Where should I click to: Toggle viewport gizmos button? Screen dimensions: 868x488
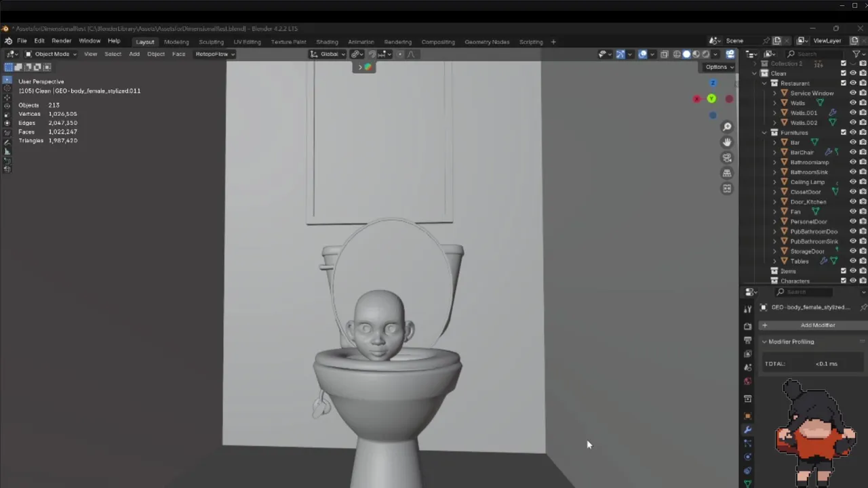click(x=620, y=54)
